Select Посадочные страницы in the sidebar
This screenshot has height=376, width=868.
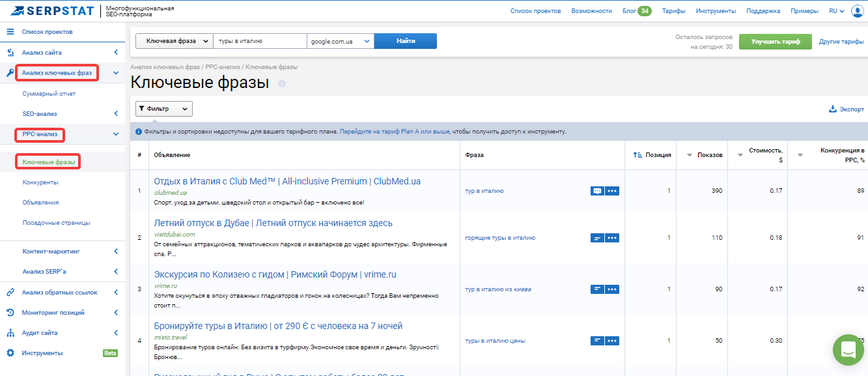pos(56,223)
